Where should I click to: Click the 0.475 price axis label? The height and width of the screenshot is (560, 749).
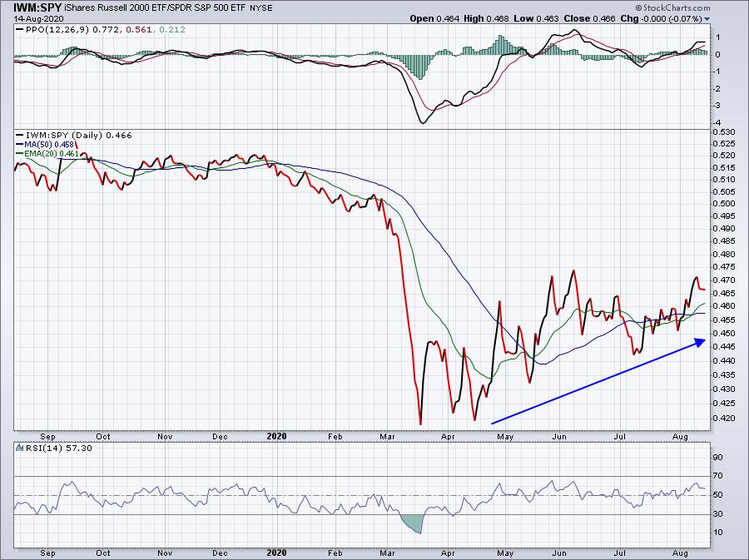[x=723, y=266]
